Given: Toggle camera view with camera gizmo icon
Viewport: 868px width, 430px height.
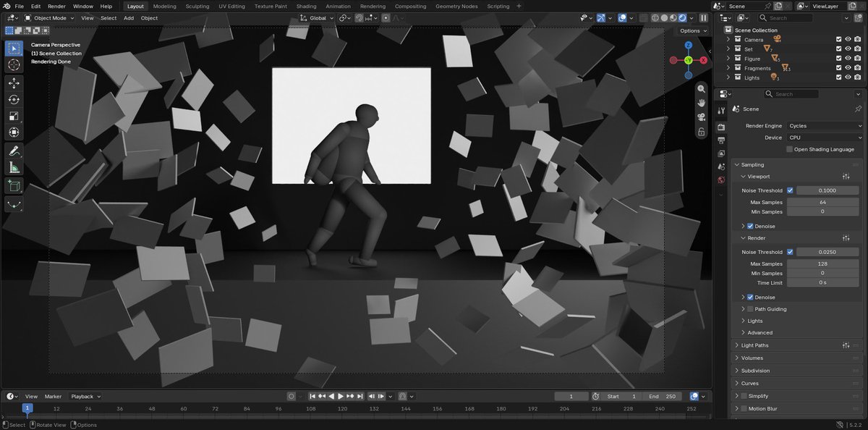Looking at the screenshot, I should (x=701, y=117).
